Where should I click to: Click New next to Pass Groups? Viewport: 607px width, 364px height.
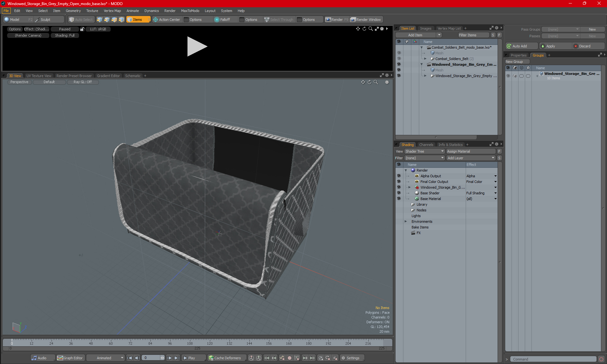pos(592,29)
